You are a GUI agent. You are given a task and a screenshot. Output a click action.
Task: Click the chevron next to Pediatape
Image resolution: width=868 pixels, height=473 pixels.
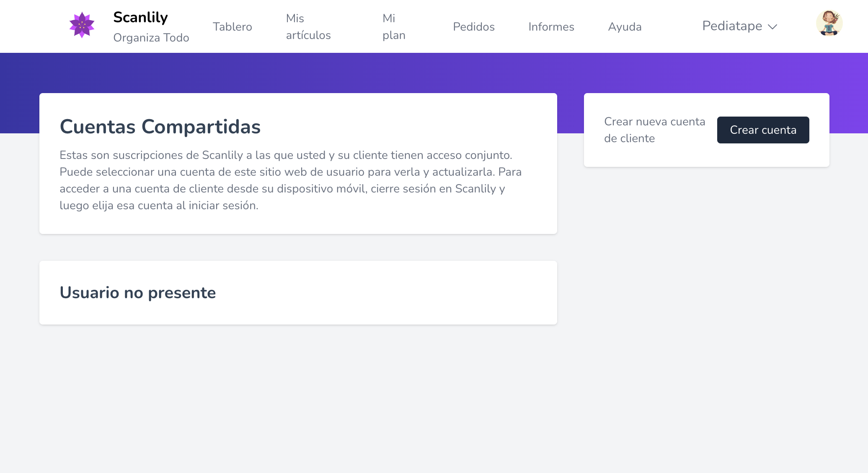[772, 28]
